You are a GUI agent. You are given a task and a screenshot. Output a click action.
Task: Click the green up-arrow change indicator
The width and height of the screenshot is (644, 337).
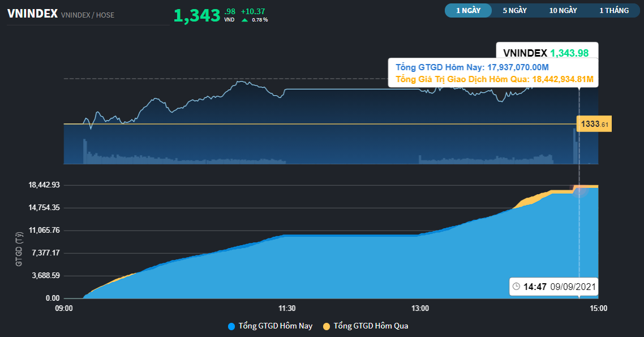[245, 20]
